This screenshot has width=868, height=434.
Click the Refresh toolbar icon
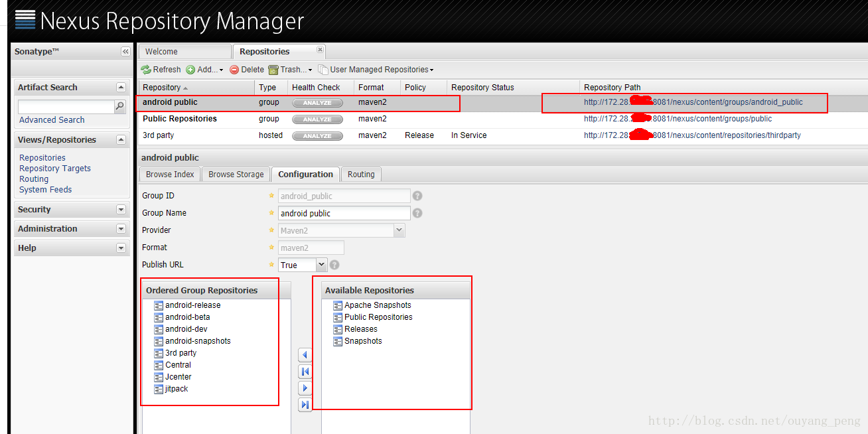[x=146, y=70]
